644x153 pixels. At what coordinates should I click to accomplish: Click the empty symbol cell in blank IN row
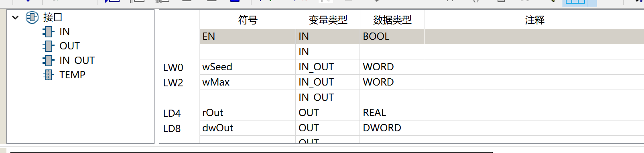[248, 52]
